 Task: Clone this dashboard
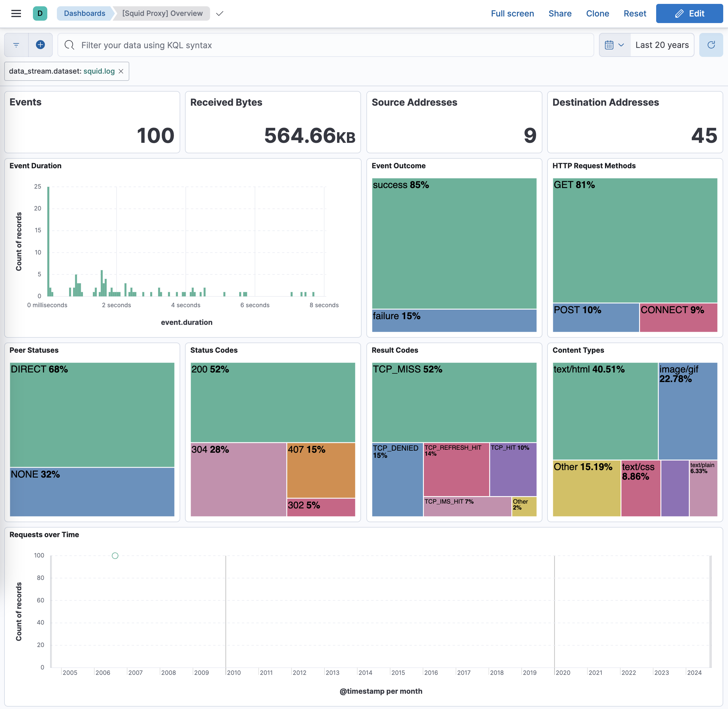[597, 14]
